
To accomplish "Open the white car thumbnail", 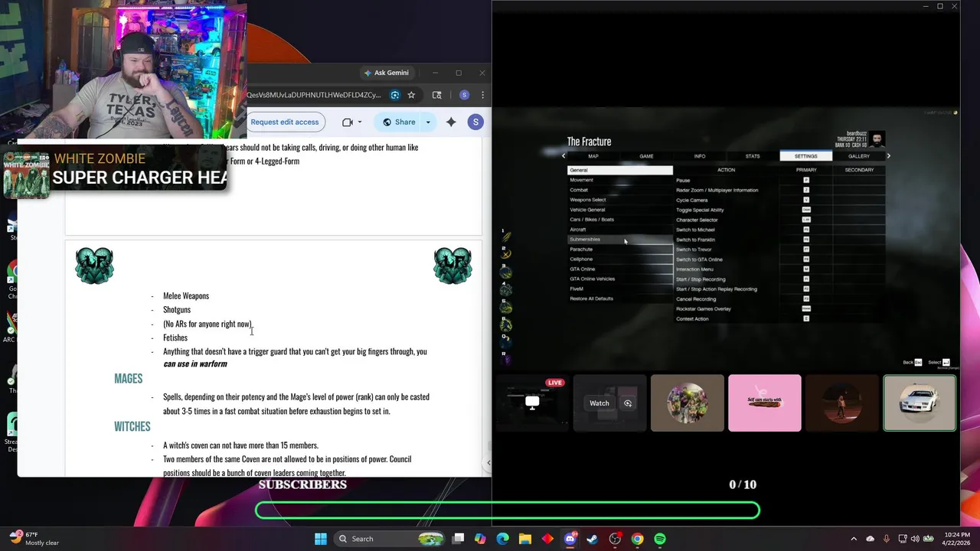I will coord(920,403).
